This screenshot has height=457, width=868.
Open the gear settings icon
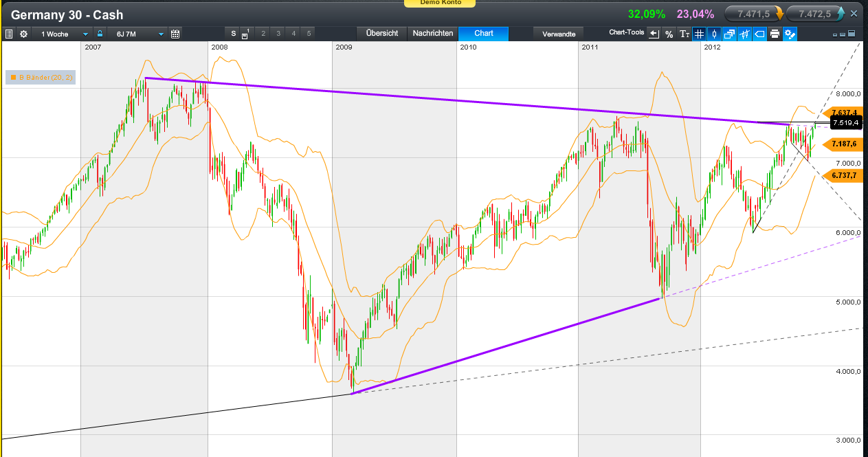(x=23, y=33)
